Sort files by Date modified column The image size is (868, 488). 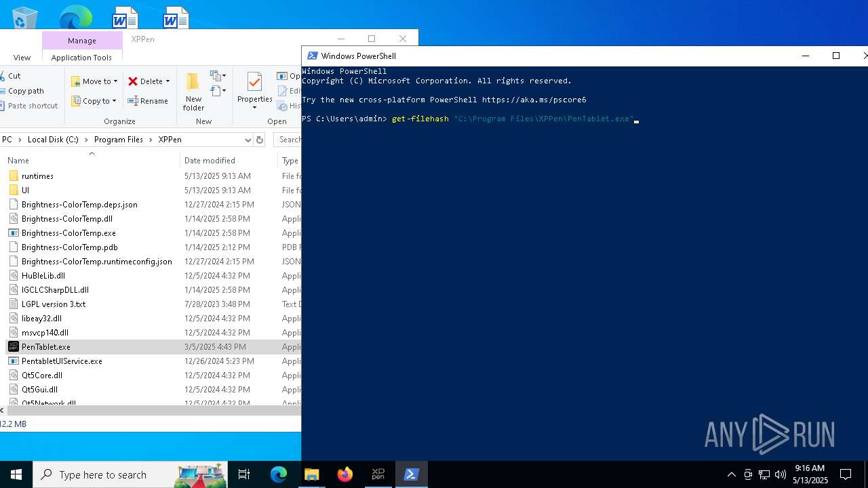coord(210,161)
